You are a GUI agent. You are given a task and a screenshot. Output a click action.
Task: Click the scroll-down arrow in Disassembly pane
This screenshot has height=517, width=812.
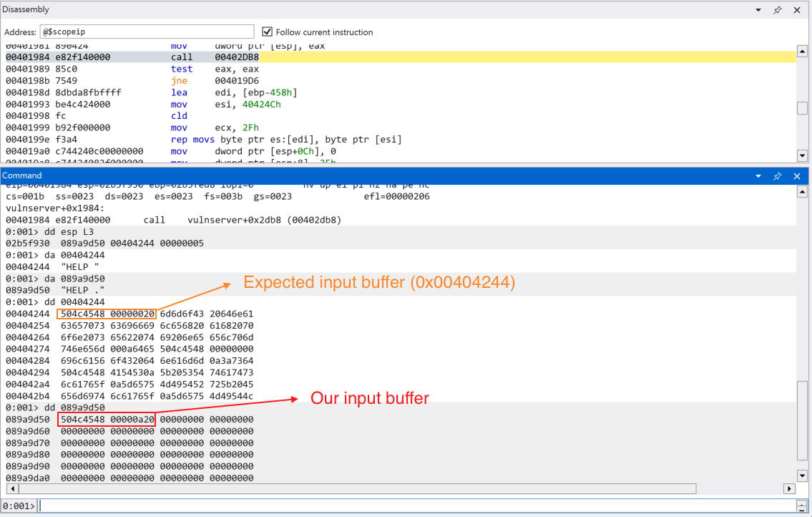tap(802, 156)
